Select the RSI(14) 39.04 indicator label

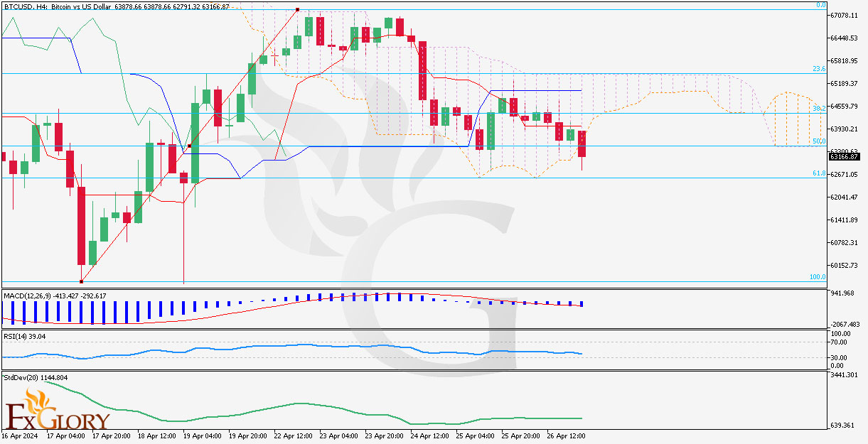25,335
